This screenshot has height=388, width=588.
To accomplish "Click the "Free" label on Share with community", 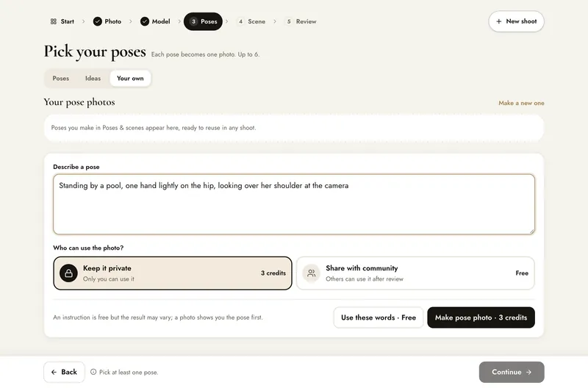I will coord(522,273).
